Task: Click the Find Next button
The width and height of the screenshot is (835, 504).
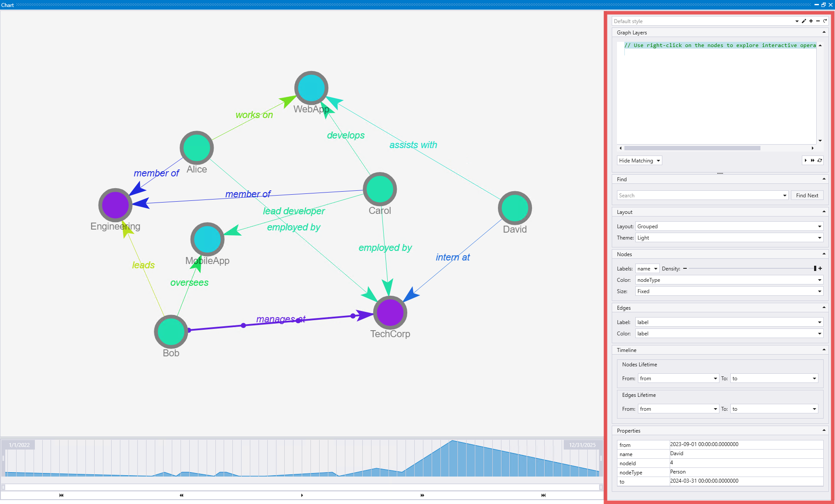Action: pyautogui.click(x=807, y=196)
